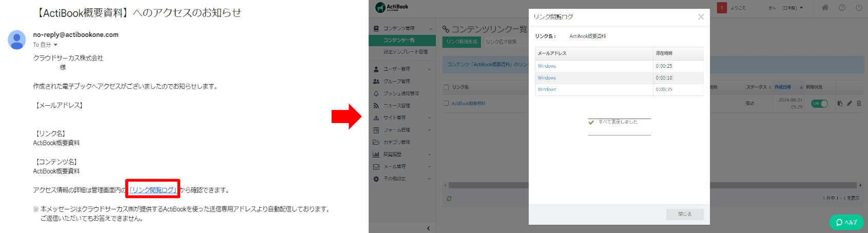Edit the link with the pencil icon

(x=850, y=103)
